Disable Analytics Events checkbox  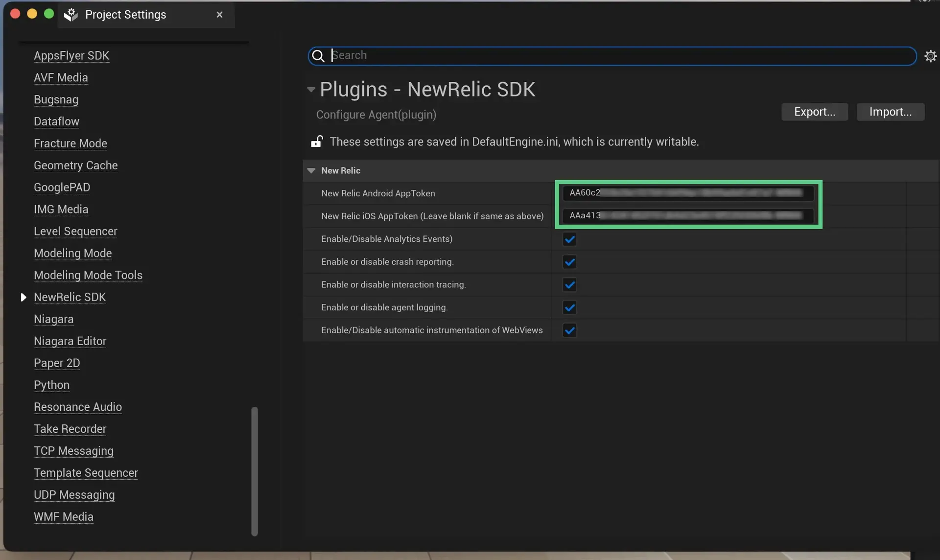(x=569, y=239)
